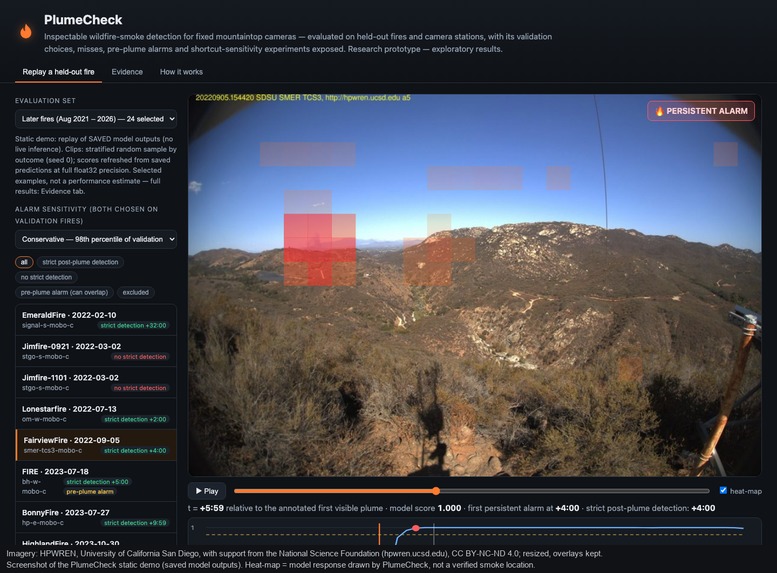Image resolution: width=777 pixels, height=573 pixels.
Task: Select the 'all' filter chip
Action: click(24, 262)
